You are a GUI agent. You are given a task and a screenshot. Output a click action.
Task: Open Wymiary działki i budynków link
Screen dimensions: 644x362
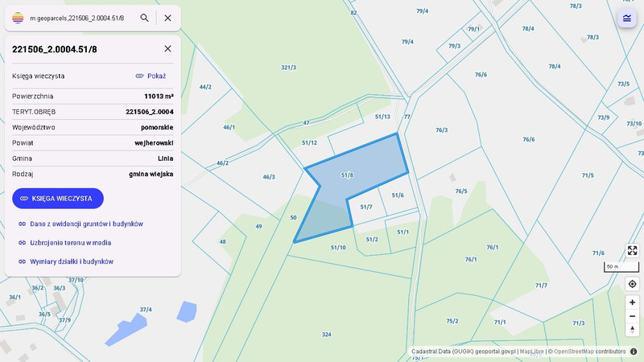[x=66, y=261]
